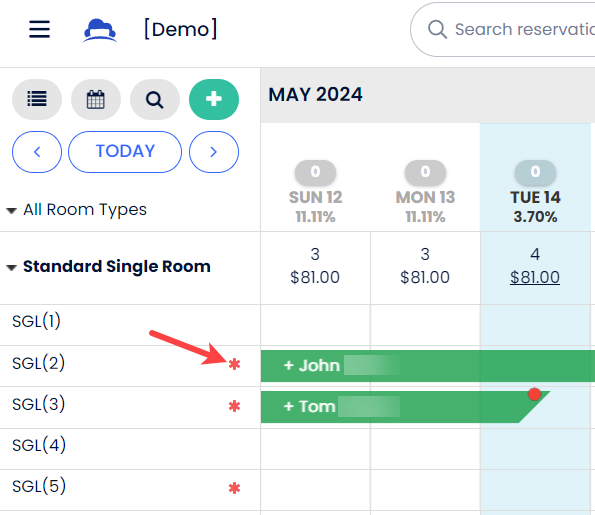Add new reservation with green plus

[214, 99]
